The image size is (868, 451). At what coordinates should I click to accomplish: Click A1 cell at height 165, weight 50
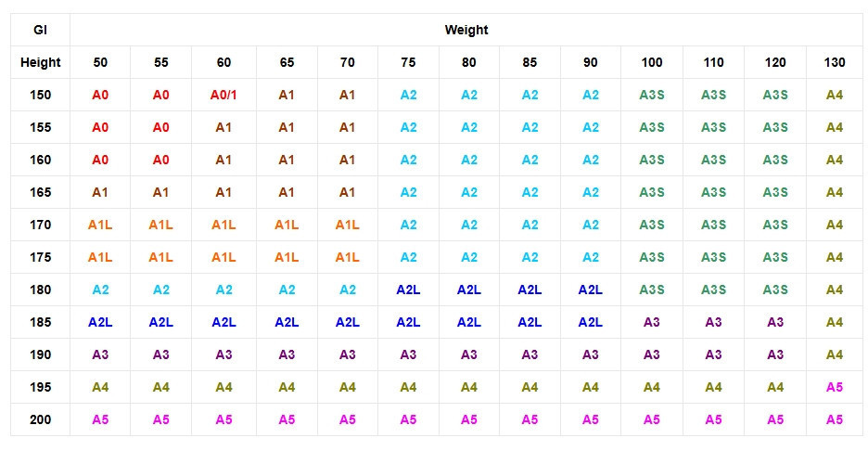[x=100, y=192]
